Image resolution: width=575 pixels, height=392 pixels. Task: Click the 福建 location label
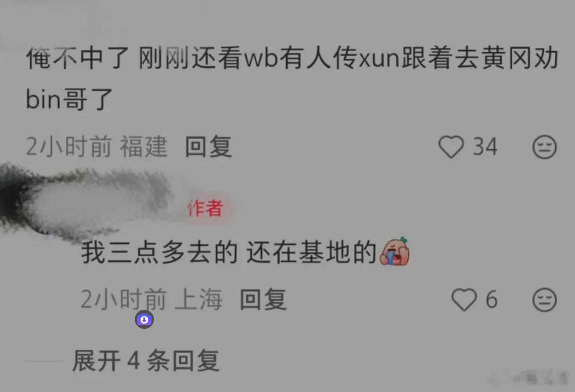click(144, 147)
